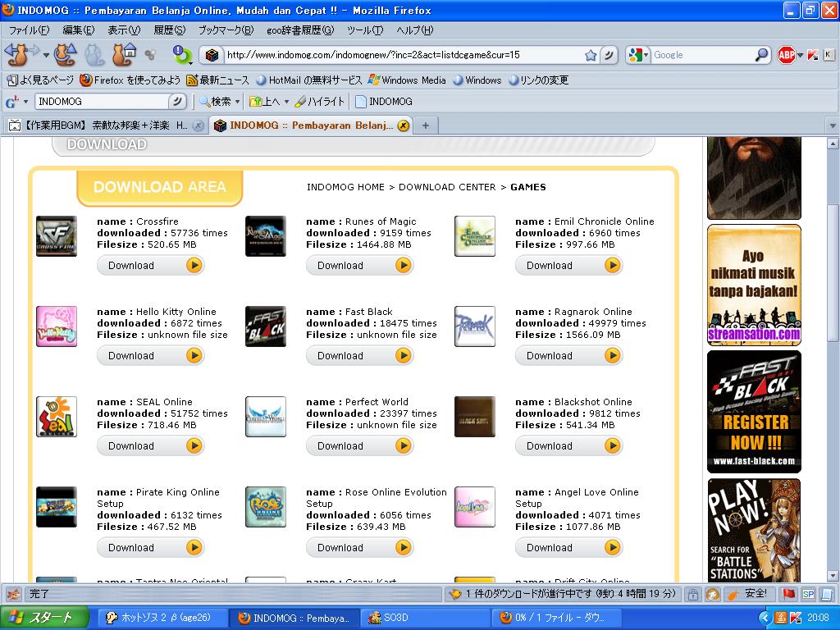The height and width of the screenshot is (630, 840).
Task: Close the 作業用BGM tab
Action: 199,126
